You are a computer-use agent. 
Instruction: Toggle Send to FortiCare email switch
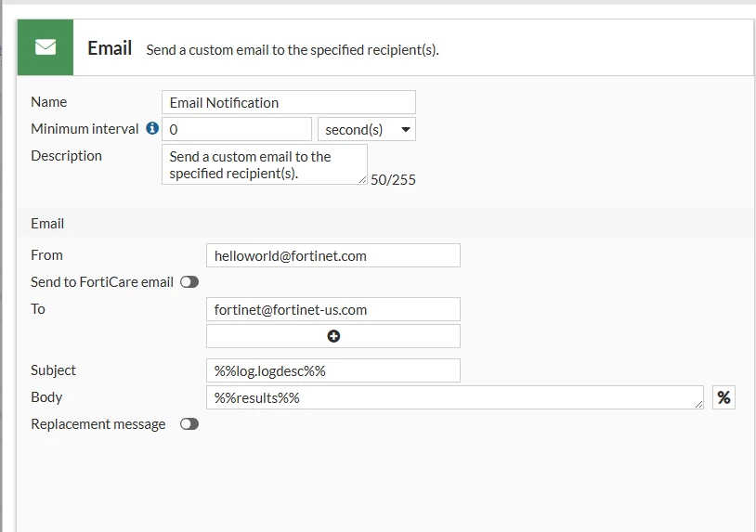pyautogui.click(x=189, y=282)
